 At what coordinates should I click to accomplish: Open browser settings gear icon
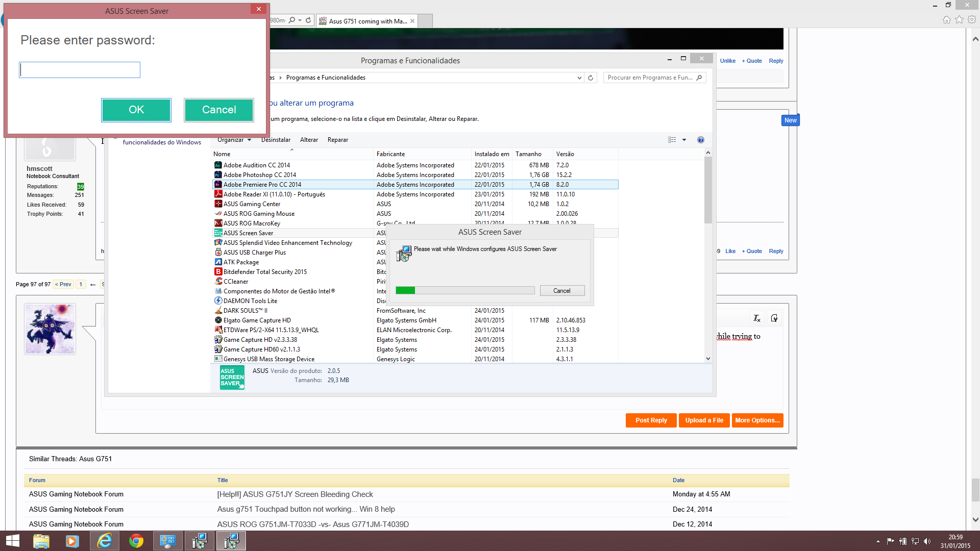coord(972,19)
